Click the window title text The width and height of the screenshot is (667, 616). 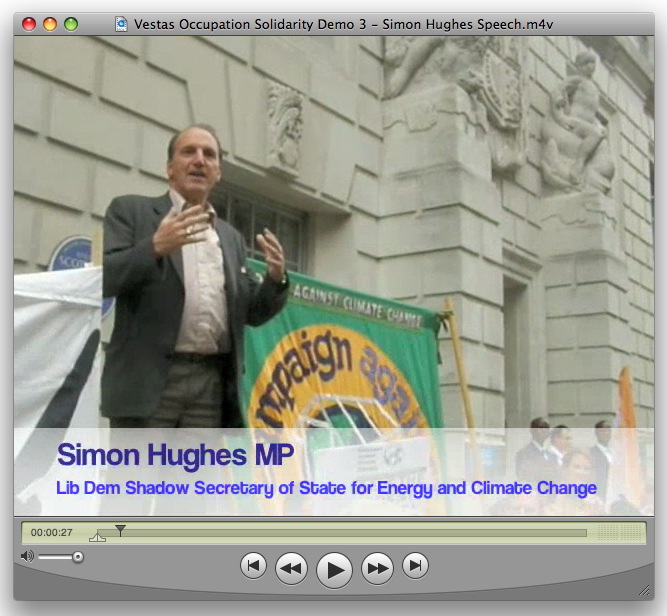[x=343, y=24]
